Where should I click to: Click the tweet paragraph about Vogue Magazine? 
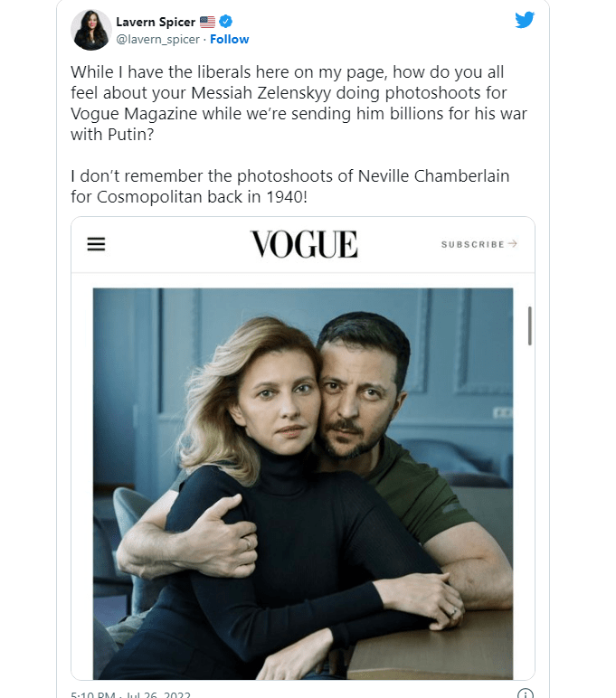coord(299,103)
